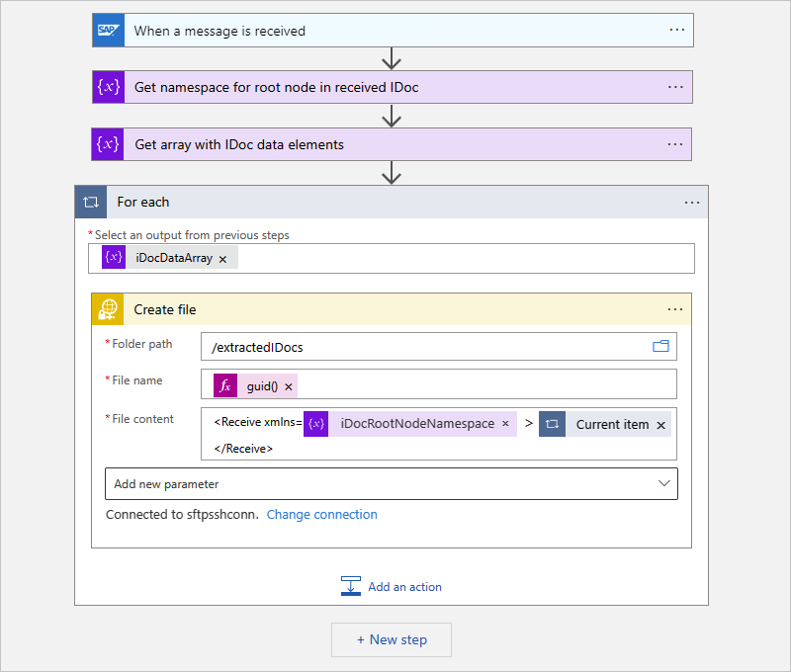
Task: Open folder picker for Folder path
Action: pyautogui.click(x=660, y=347)
